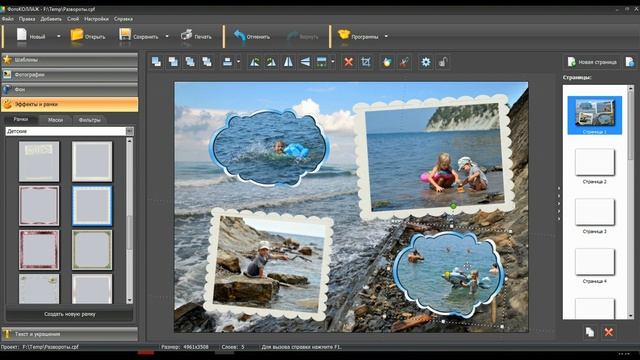Open the Настройки menu
This screenshot has height=360, width=640.
coord(96,19)
